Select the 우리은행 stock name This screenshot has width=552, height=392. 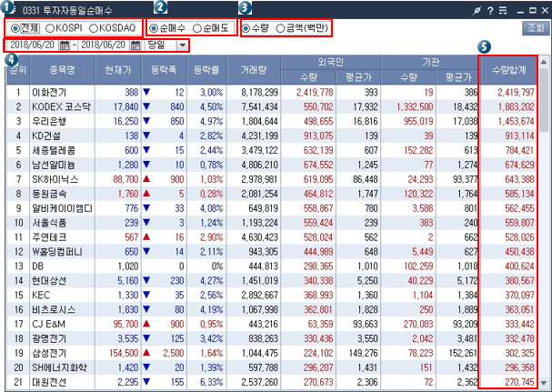(x=49, y=122)
